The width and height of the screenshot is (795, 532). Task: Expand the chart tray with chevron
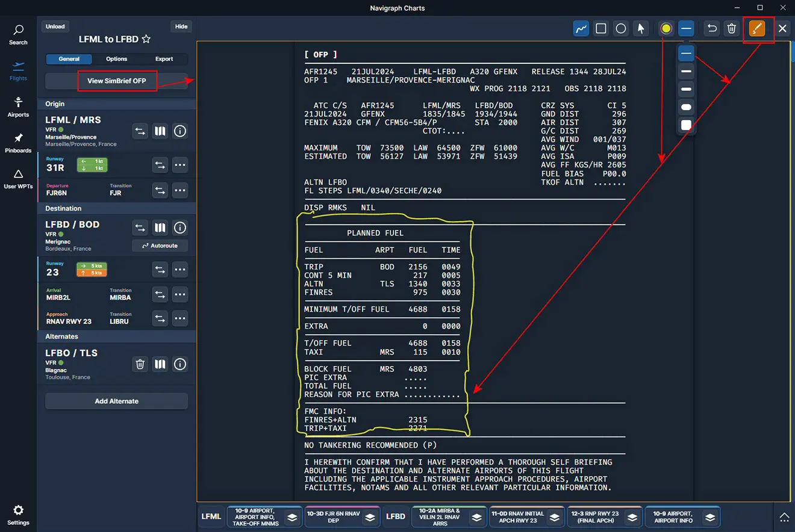pos(784,517)
